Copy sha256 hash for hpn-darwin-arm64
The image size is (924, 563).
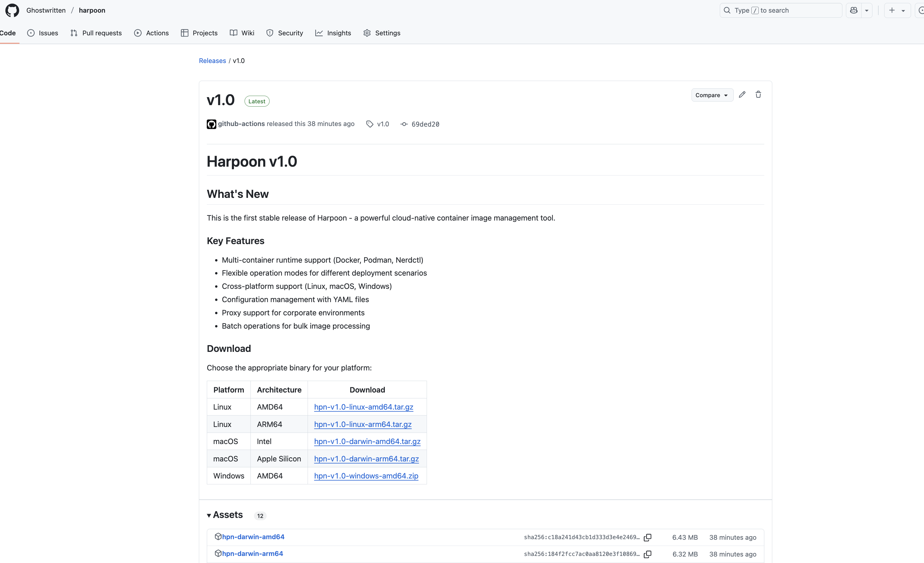[x=648, y=554]
